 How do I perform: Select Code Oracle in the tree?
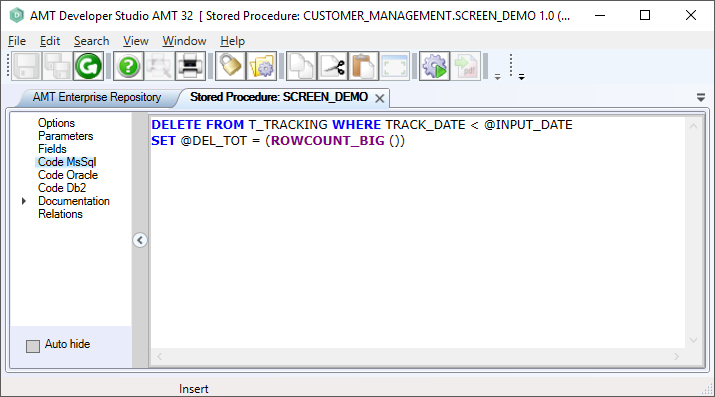(x=68, y=175)
